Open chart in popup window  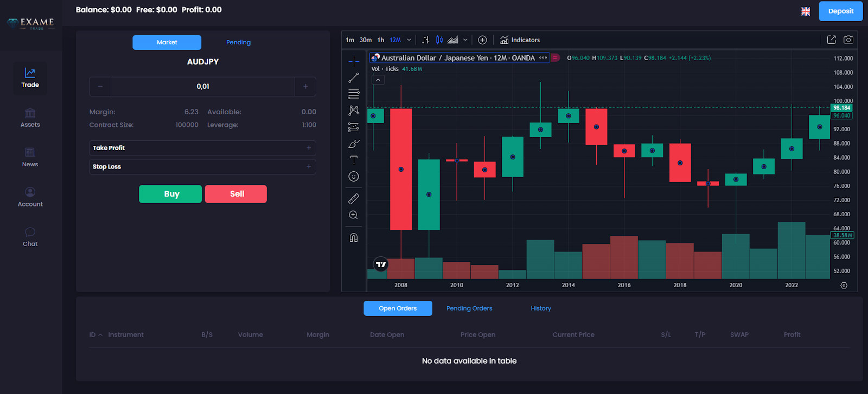pos(832,40)
